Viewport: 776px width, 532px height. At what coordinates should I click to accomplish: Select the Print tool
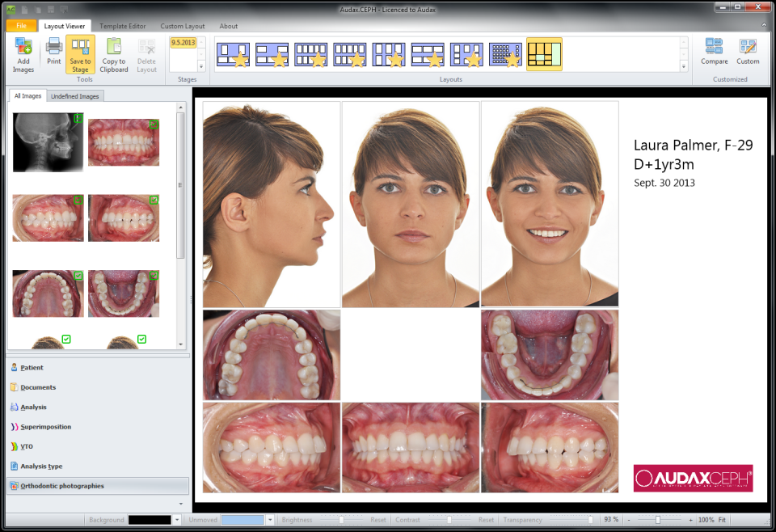[53, 55]
